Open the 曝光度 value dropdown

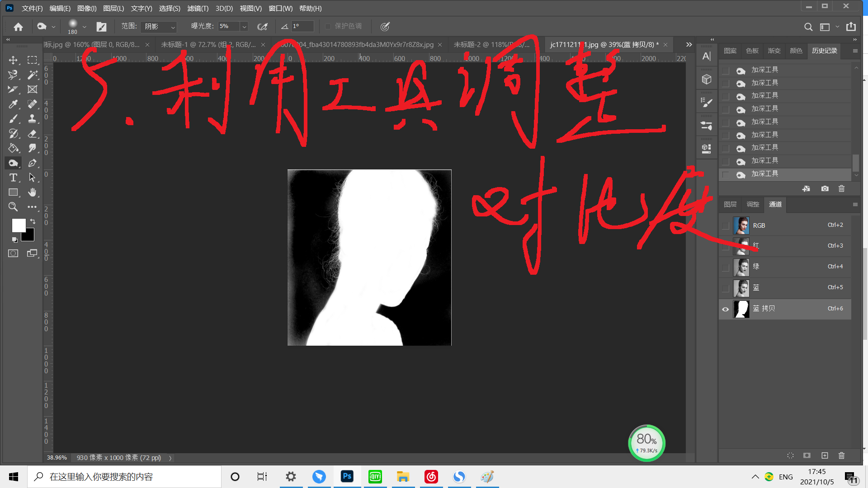tap(244, 26)
